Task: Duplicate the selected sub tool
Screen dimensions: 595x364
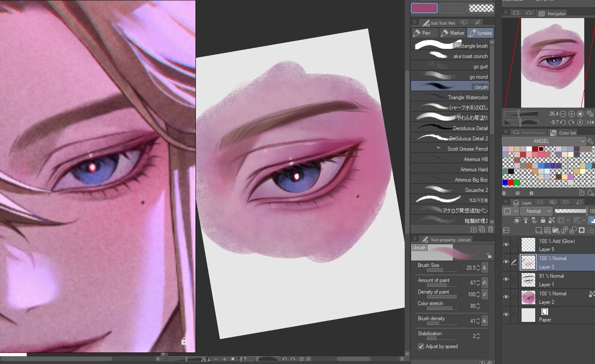Action: [482, 229]
